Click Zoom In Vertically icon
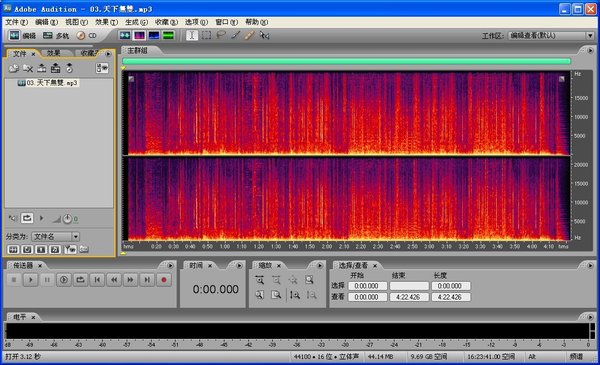The image size is (600, 365). pos(295,295)
